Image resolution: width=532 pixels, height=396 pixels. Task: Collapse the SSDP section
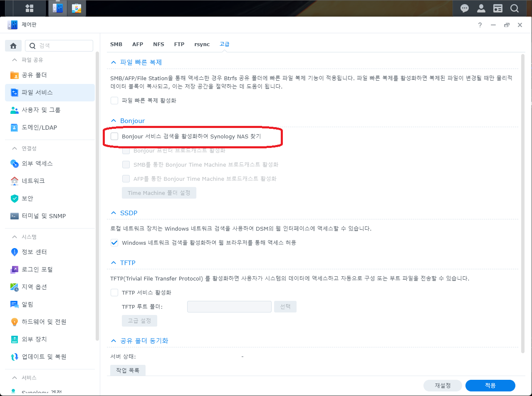pyautogui.click(x=114, y=213)
